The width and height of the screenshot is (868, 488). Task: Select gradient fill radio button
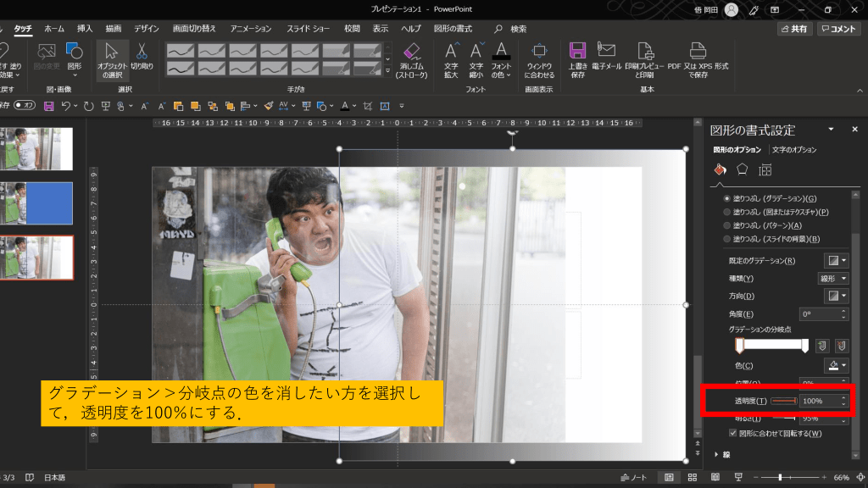coord(726,198)
